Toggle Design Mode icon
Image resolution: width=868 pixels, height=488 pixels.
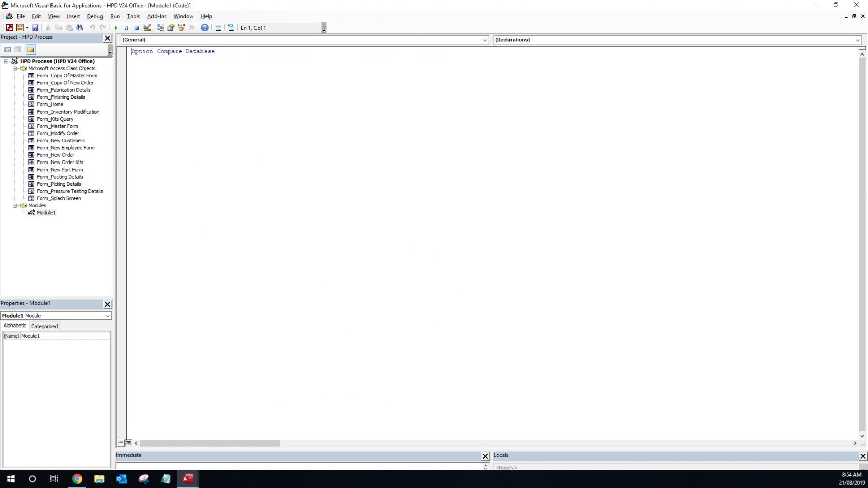pos(147,28)
